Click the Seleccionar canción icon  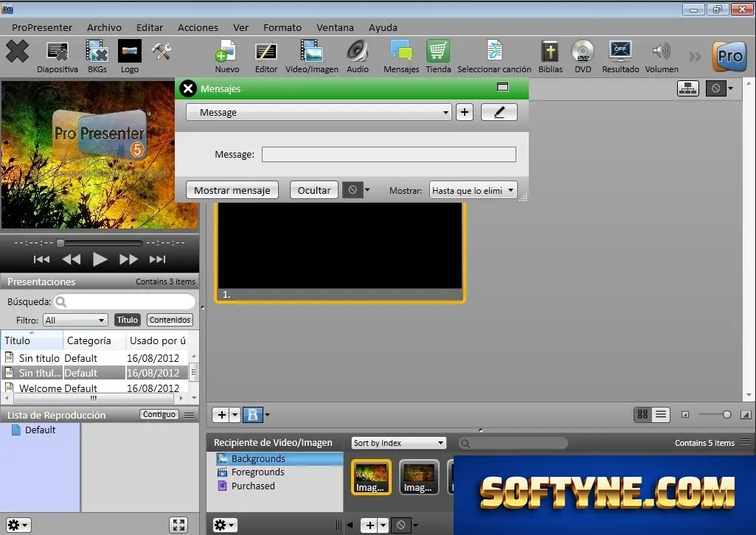(x=494, y=52)
